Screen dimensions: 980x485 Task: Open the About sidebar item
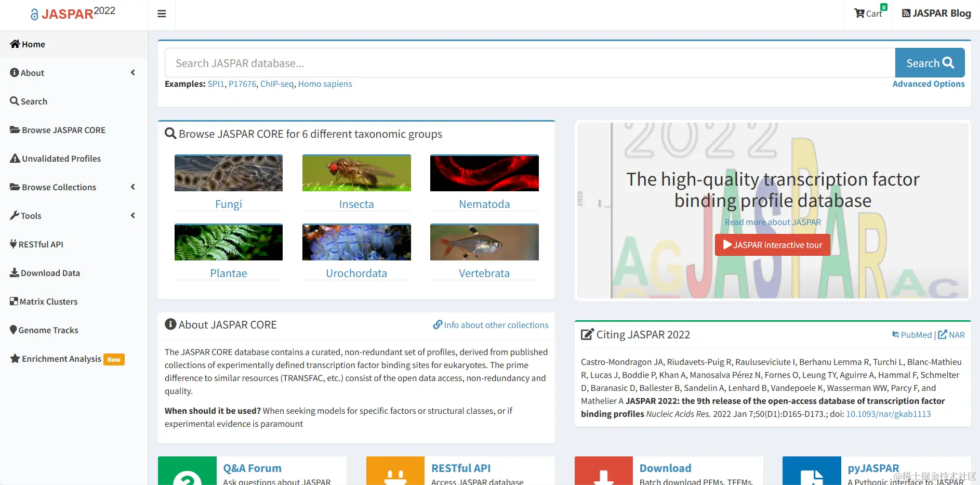tap(74, 73)
